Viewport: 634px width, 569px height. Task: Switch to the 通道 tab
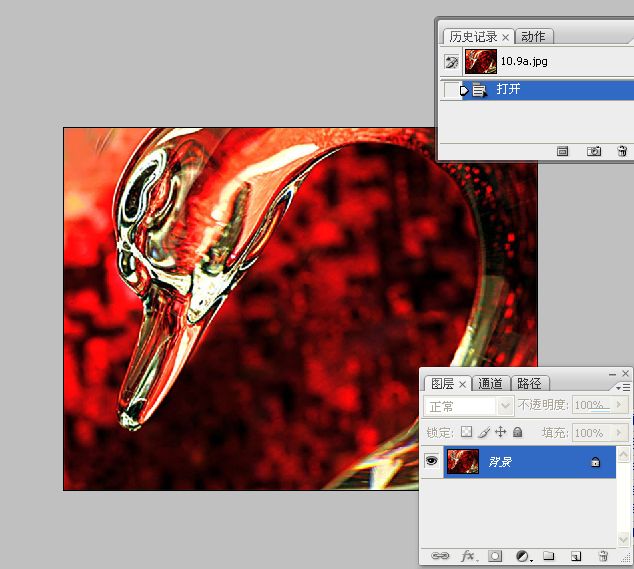(490, 383)
